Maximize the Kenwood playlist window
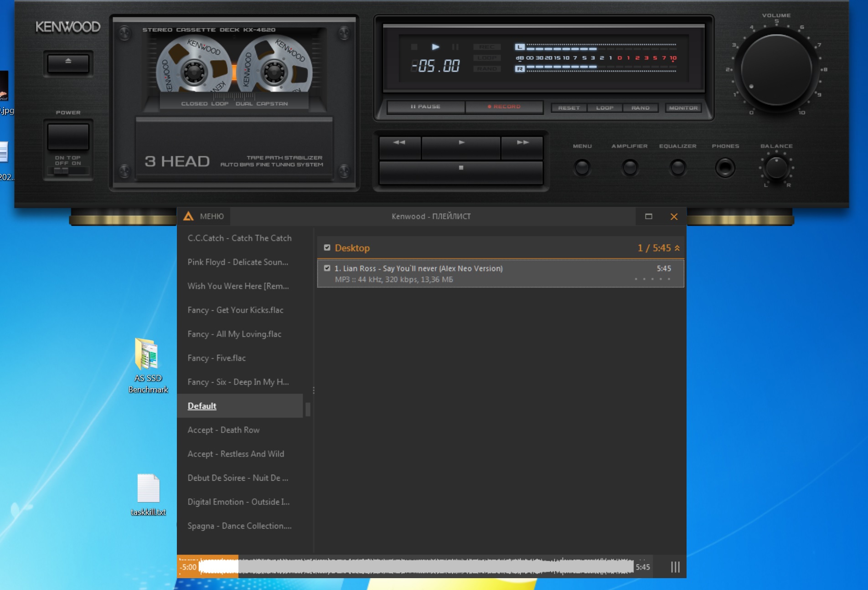The image size is (868, 590). point(648,216)
